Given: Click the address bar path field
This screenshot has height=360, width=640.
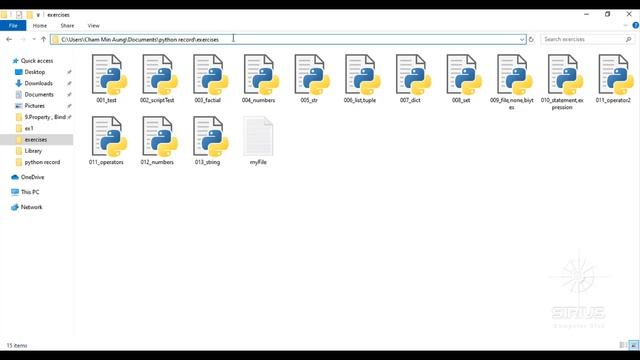Looking at the screenshot, I should coord(288,40).
